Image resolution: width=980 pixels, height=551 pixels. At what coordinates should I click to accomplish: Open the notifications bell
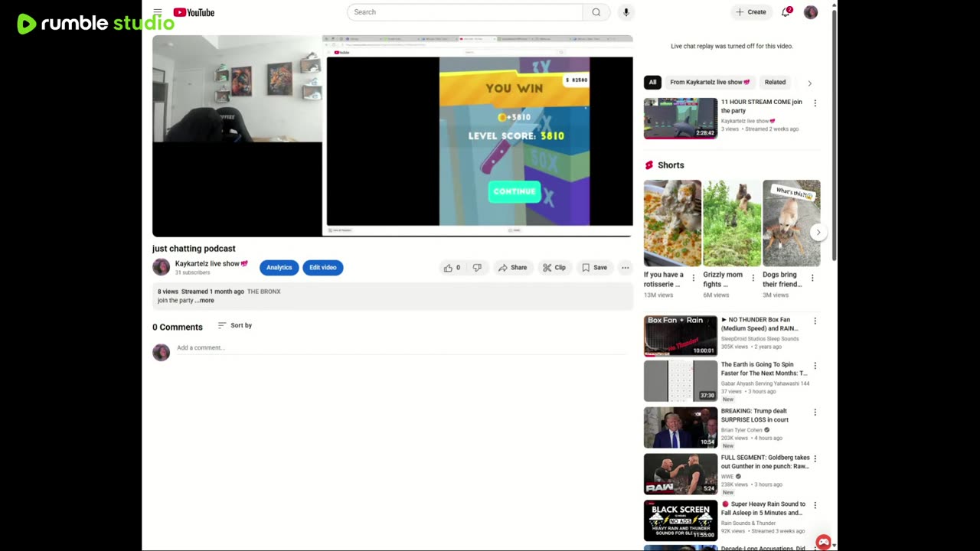(786, 11)
